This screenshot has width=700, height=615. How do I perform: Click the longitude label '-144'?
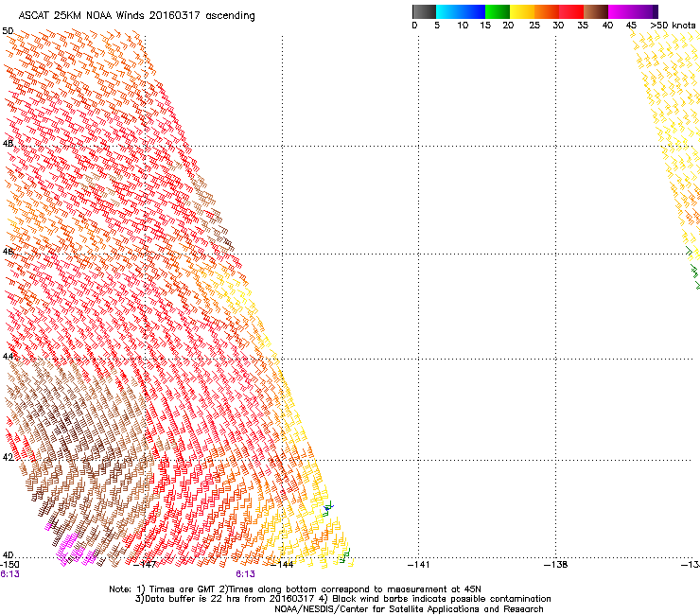[x=282, y=565]
